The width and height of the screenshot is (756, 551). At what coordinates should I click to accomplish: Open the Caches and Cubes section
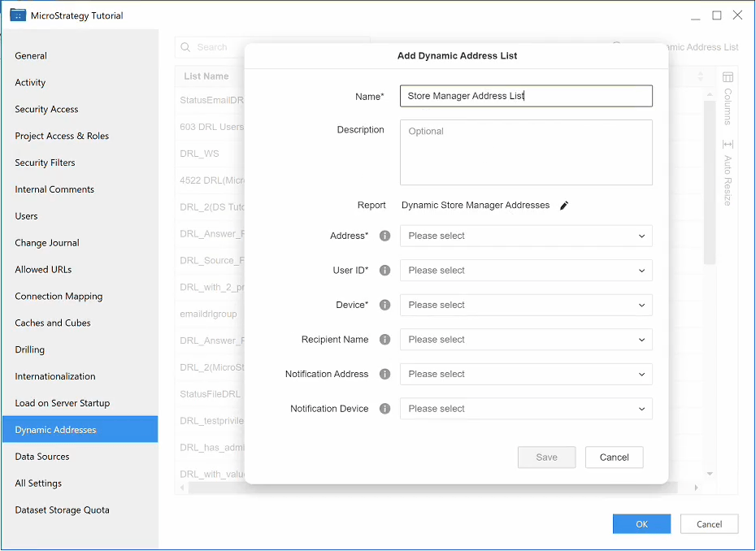tap(53, 323)
